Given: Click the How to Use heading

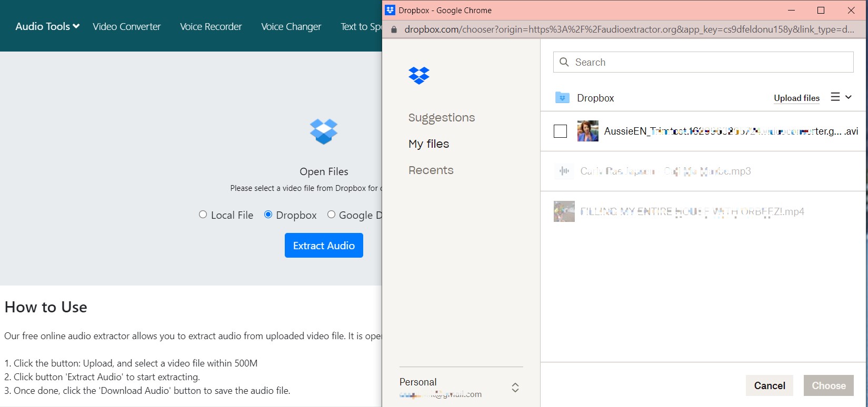Looking at the screenshot, I should pyautogui.click(x=46, y=307).
